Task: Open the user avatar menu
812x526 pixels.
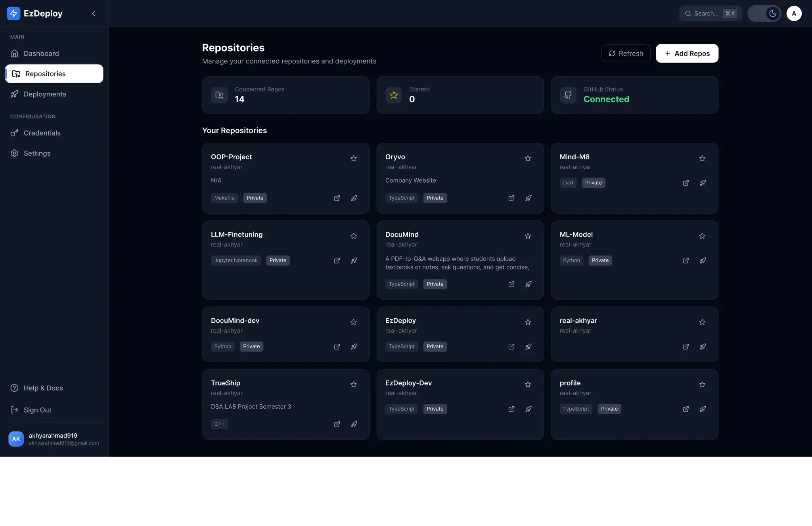Action: point(794,13)
